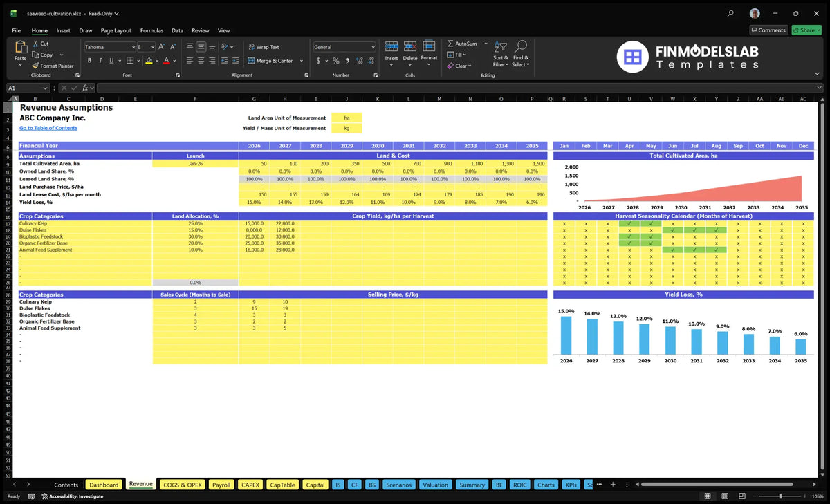Set Top Align vertical alignment
Image resolution: width=830 pixels, height=504 pixels.
(190, 47)
